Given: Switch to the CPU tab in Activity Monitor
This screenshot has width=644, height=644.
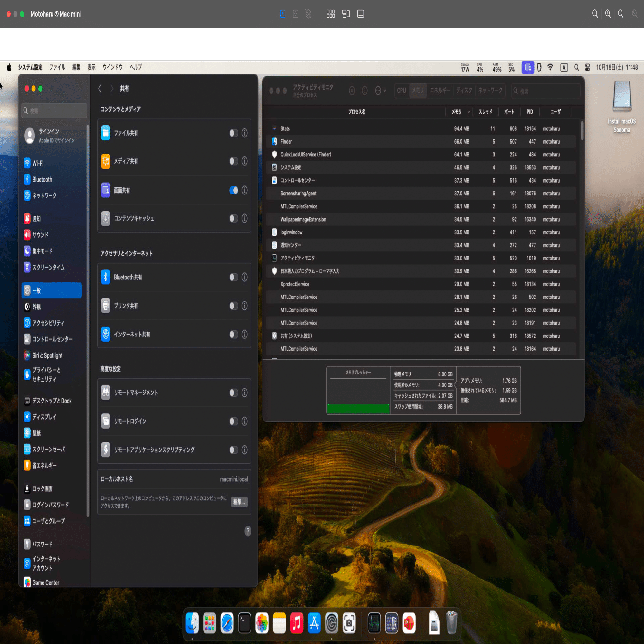Looking at the screenshot, I should (401, 90).
